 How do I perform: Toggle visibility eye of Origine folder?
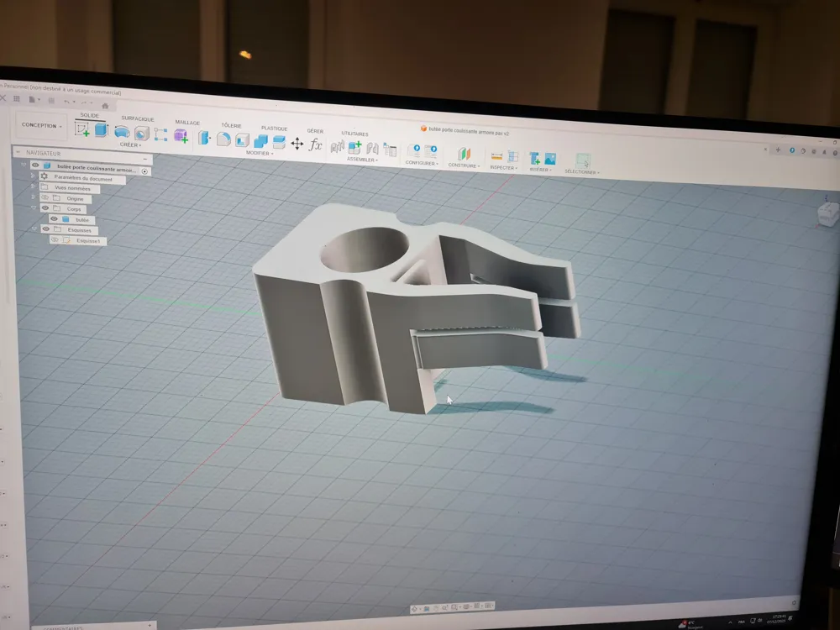coord(45,197)
